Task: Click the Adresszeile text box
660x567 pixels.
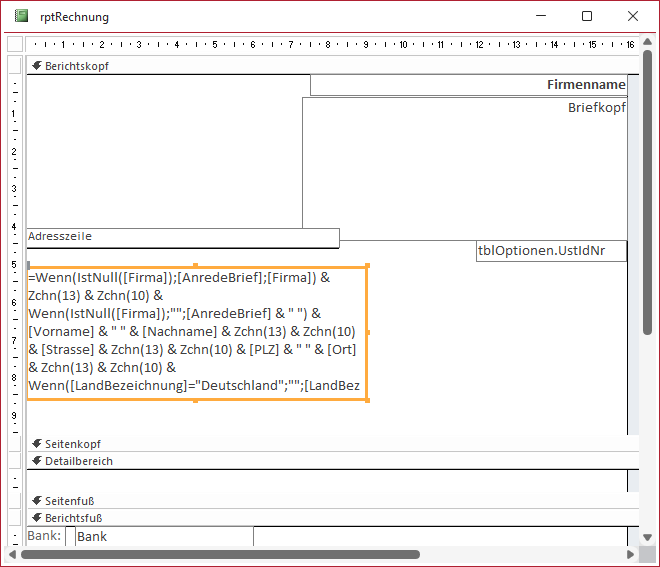Action: [182, 238]
